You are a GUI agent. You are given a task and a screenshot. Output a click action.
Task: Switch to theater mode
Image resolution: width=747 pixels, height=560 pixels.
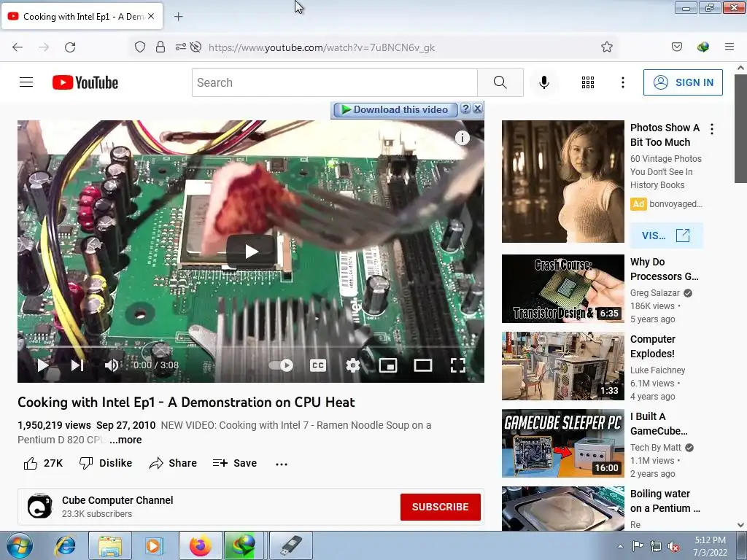coord(423,365)
